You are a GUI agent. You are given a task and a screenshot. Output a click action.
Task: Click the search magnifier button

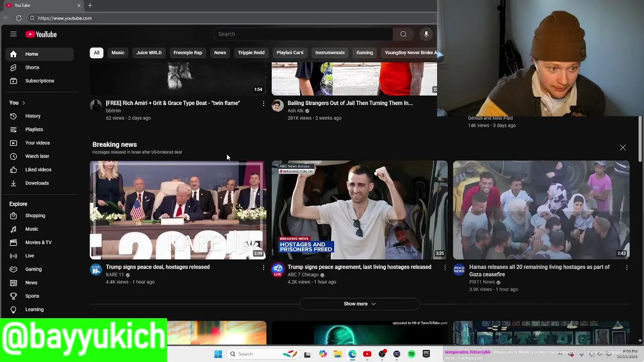coord(403,34)
